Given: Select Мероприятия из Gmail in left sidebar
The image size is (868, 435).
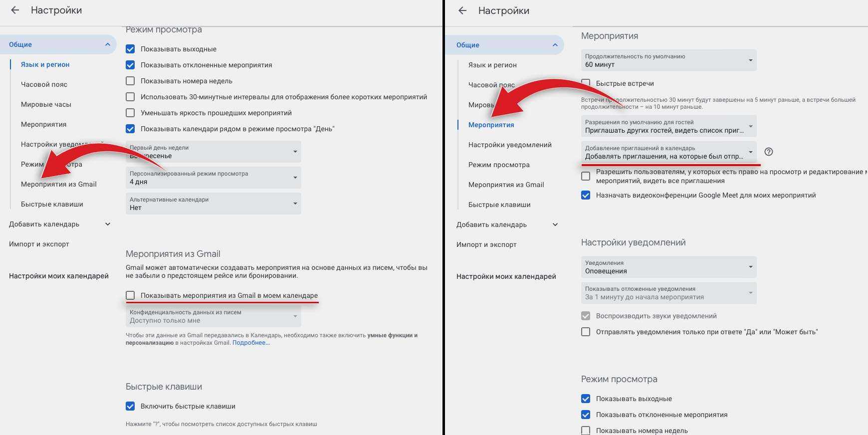Looking at the screenshot, I should click(x=59, y=184).
